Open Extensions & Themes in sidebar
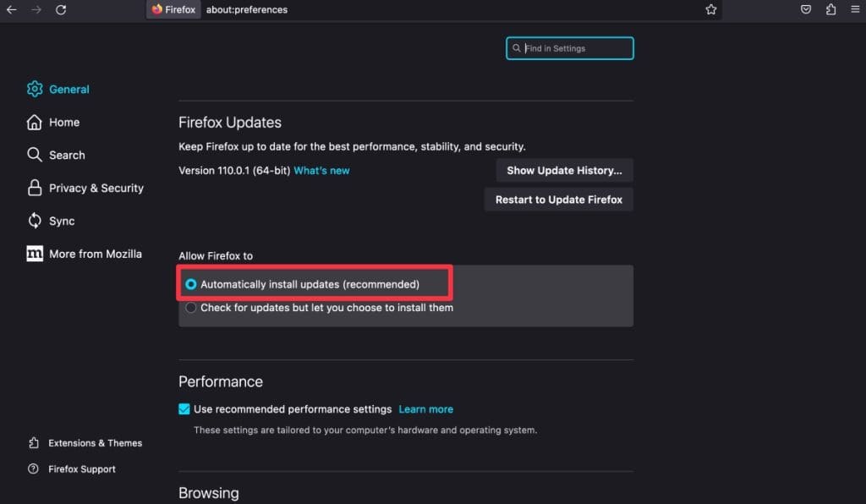Image resolution: width=866 pixels, height=504 pixels. point(95,443)
